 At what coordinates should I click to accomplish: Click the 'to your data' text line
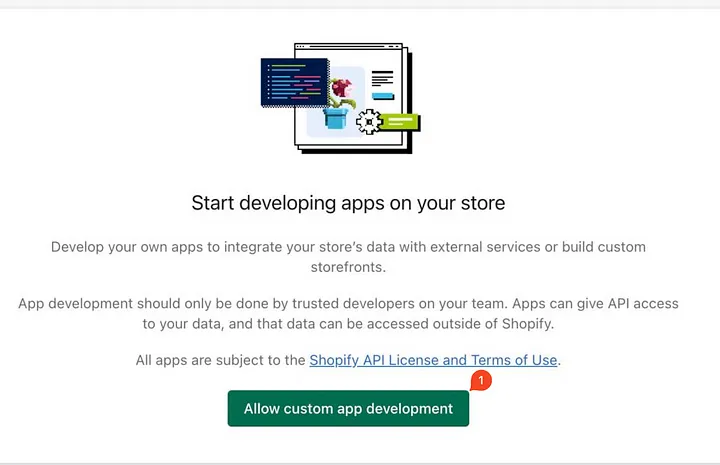coord(348,323)
